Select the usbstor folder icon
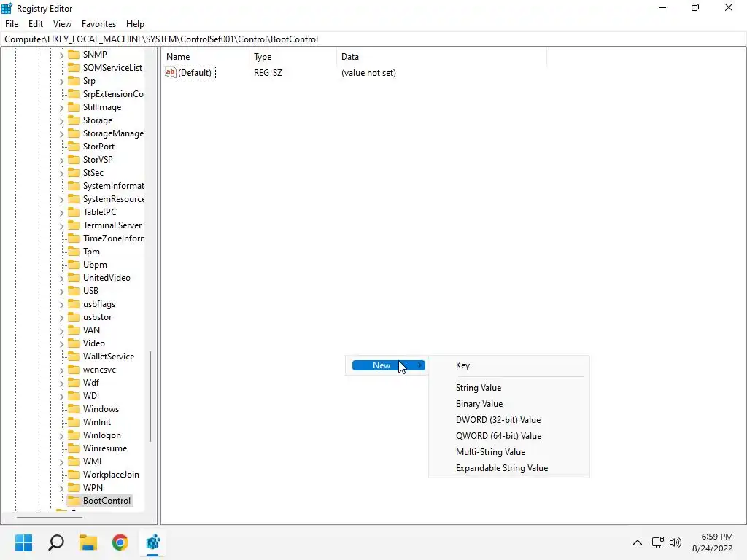 click(74, 317)
